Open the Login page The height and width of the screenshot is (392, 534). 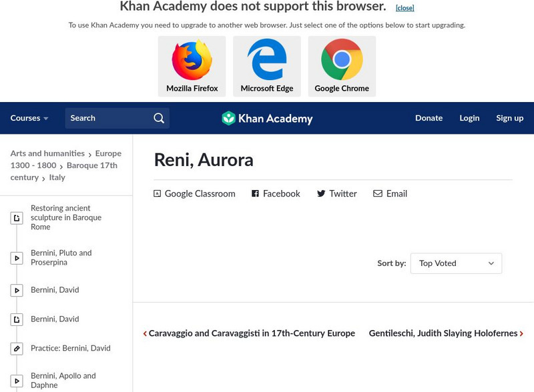point(469,118)
